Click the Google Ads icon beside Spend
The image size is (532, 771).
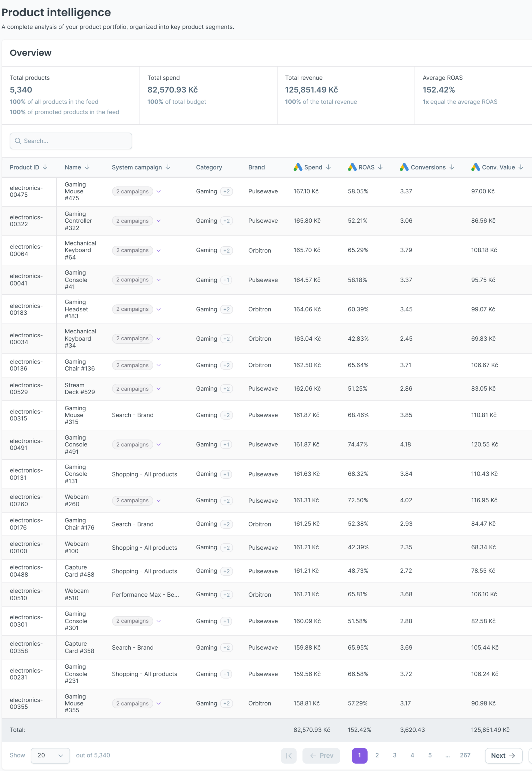(x=298, y=167)
